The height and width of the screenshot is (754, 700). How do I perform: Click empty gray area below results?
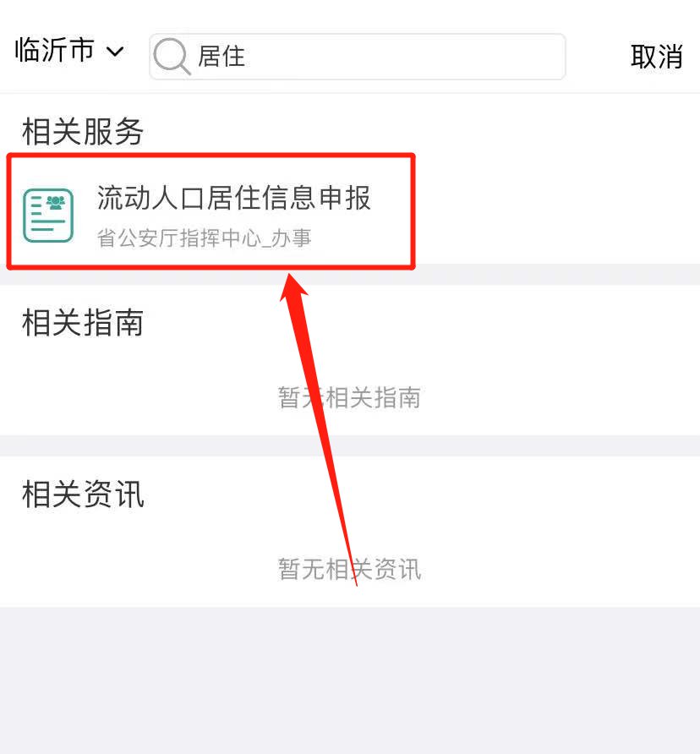pyautogui.click(x=350, y=680)
